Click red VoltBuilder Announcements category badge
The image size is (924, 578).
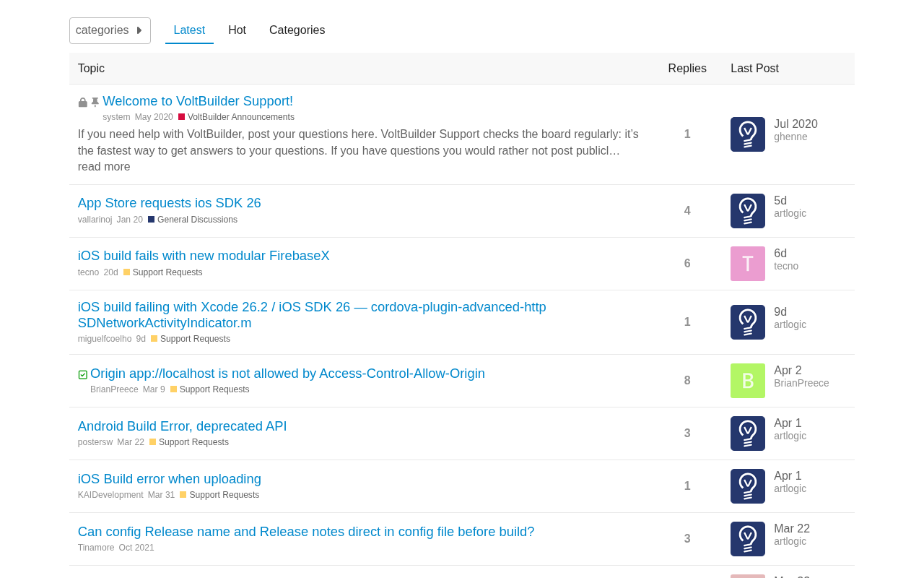click(x=236, y=117)
